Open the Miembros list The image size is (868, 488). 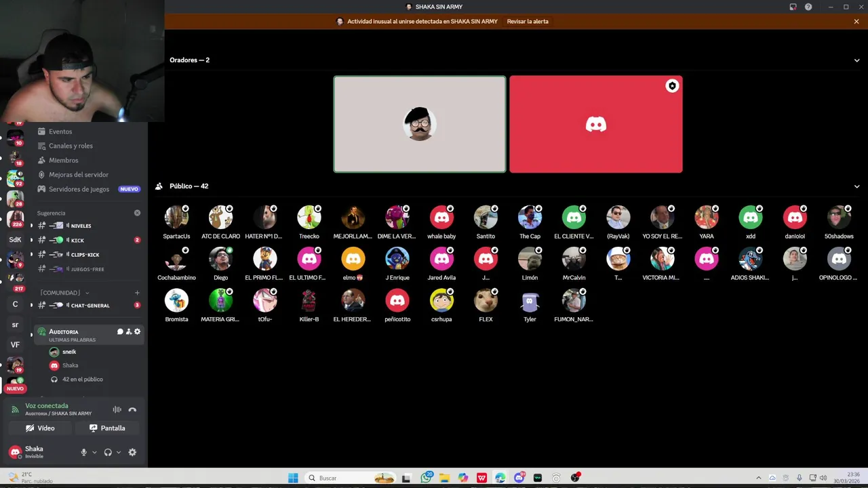tap(63, 160)
